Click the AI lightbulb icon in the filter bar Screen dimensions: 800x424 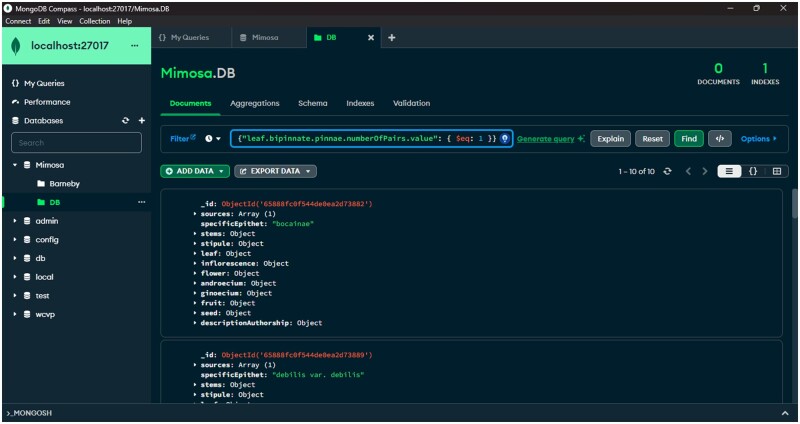point(505,139)
